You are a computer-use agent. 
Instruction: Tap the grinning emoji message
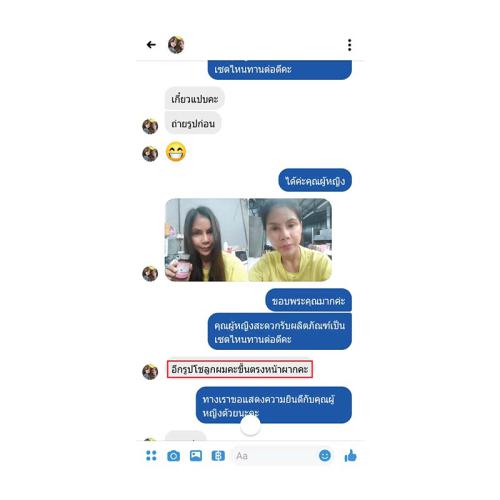(176, 152)
